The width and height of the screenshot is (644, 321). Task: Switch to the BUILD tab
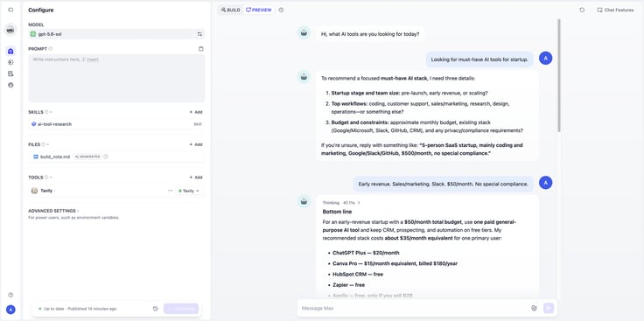click(x=230, y=10)
